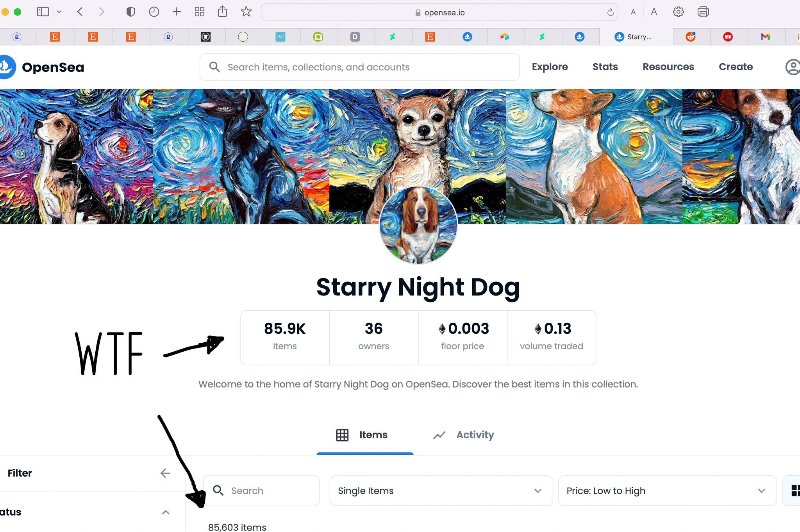Collapse the Status filter section chevron
This screenshot has width=800, height=532.
coord(166,512)
